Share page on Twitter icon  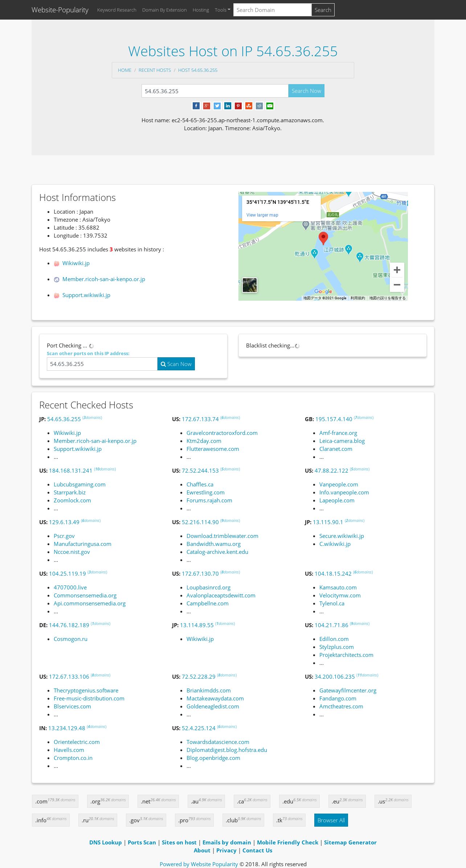pyautogui.click(x=217, y=106)
